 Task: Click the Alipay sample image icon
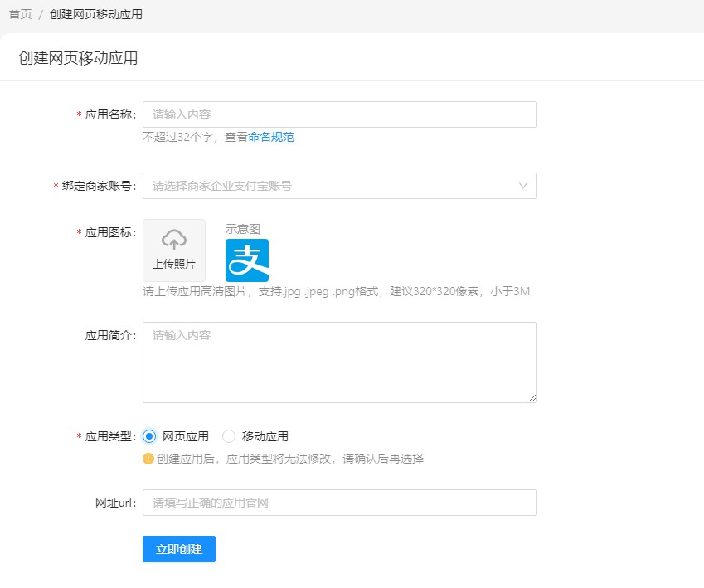[x=247, y=260]
